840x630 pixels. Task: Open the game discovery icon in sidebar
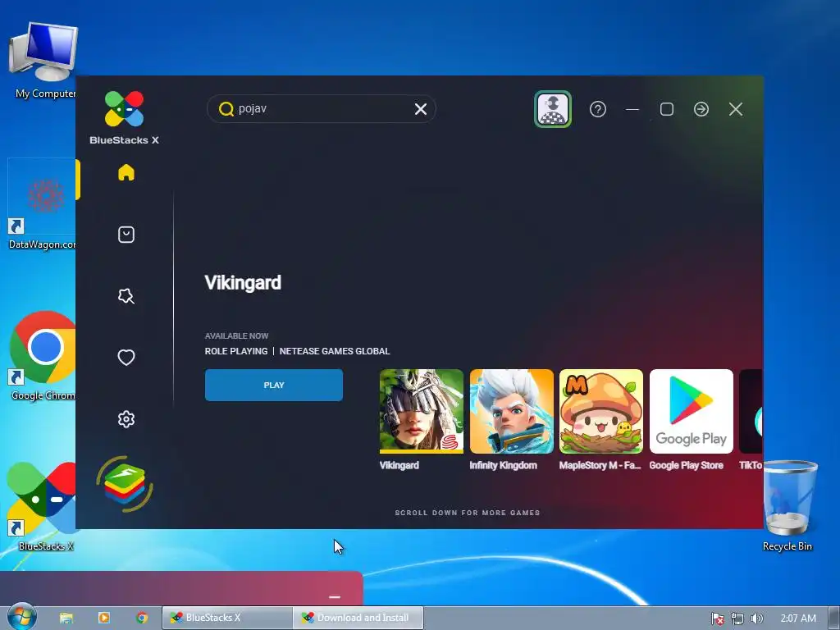tap(126, 296)
